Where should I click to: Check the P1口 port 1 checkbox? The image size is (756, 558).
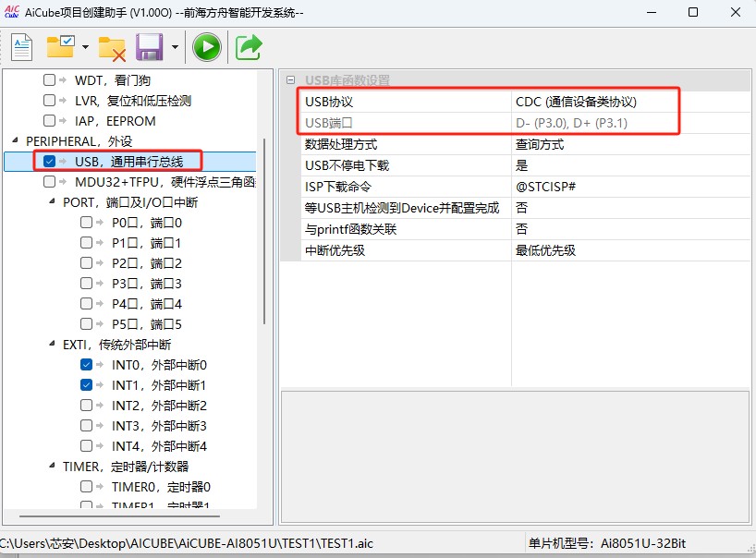(x=86, y=242)
